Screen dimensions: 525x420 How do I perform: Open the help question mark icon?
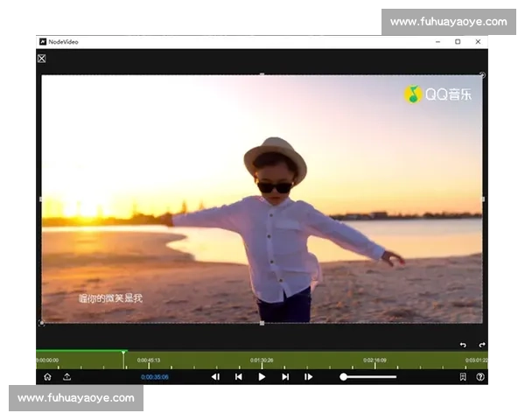tap(480, 377)
